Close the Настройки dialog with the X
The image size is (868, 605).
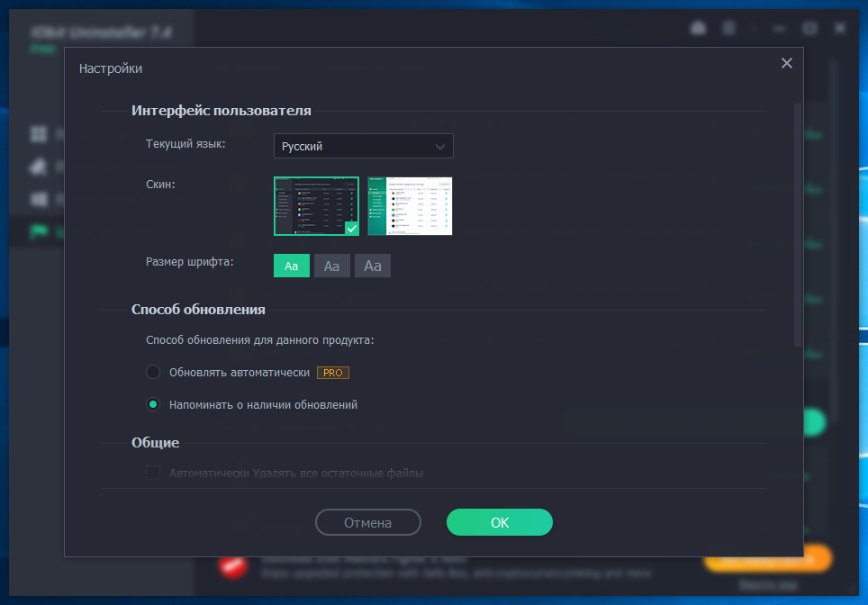click(x=786, y=63)
